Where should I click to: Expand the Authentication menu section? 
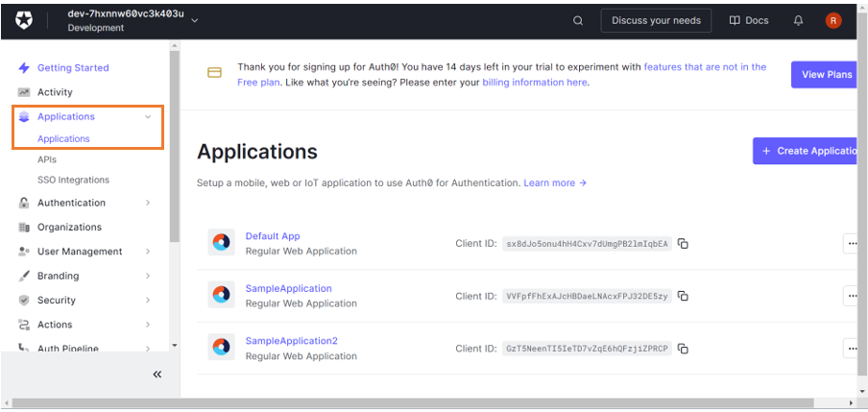(x=71, y=203)
